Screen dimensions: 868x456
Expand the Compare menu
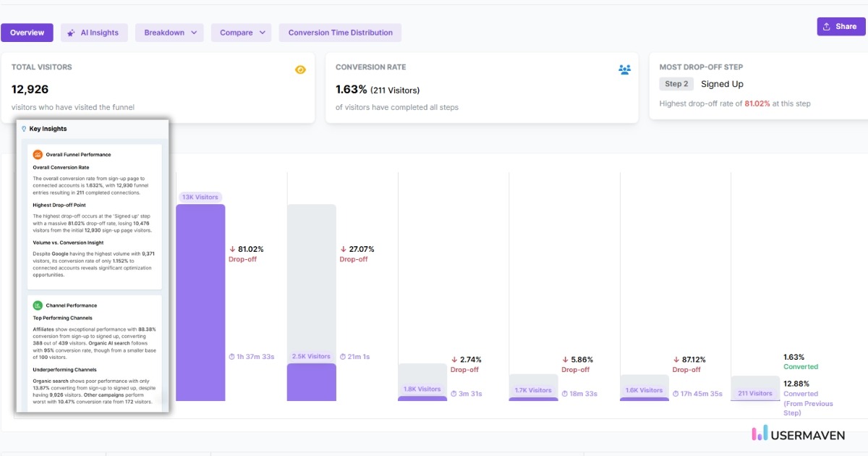(x=241, y=32)
